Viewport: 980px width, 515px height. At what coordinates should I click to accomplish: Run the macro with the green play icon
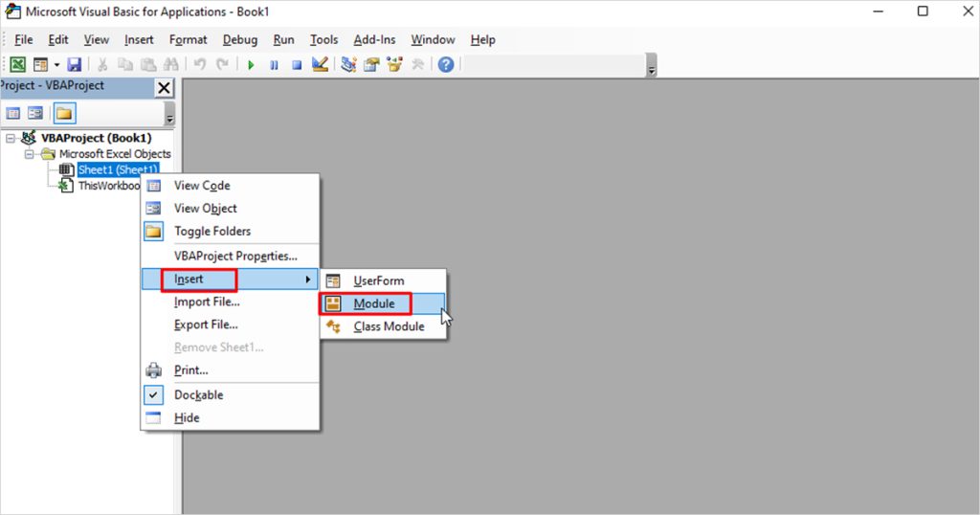tap(251, 65)
